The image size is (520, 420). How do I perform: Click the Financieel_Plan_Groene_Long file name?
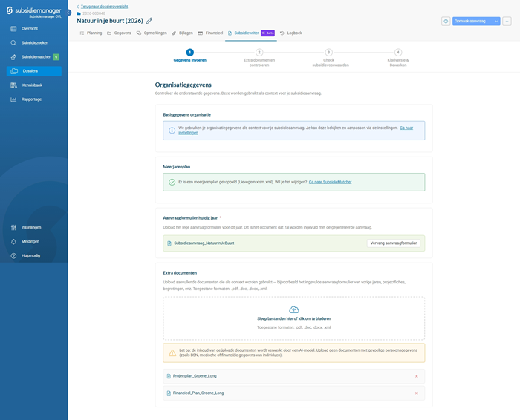198,393
